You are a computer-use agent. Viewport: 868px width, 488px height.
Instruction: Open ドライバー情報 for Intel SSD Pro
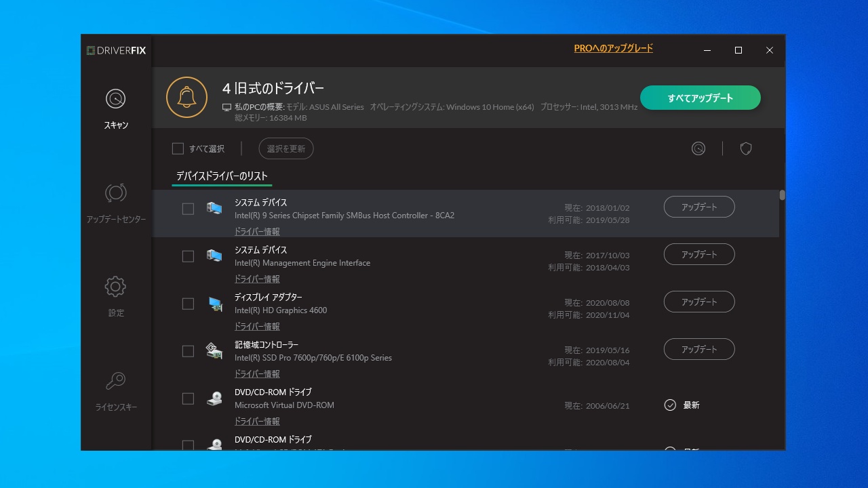(257, 374)
